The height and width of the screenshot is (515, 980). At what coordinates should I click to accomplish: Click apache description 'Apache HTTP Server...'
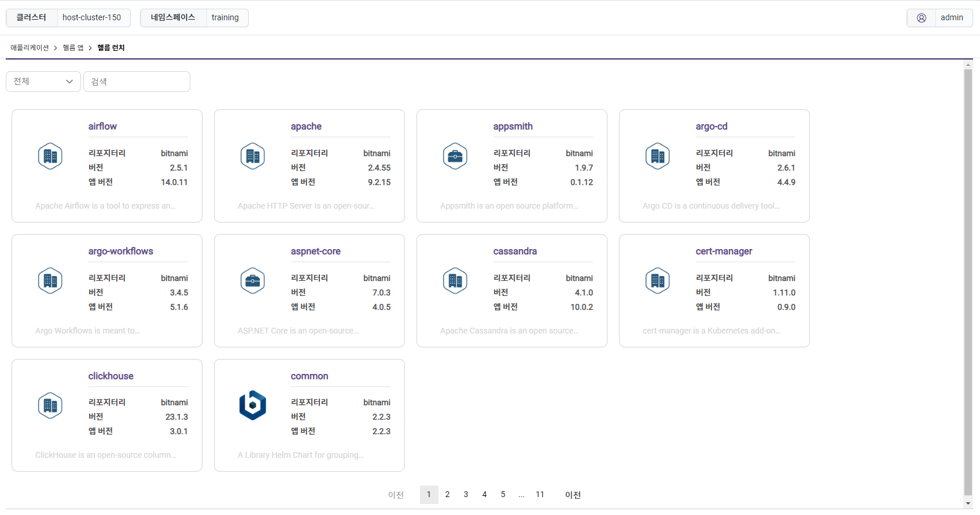coord(306,206)
